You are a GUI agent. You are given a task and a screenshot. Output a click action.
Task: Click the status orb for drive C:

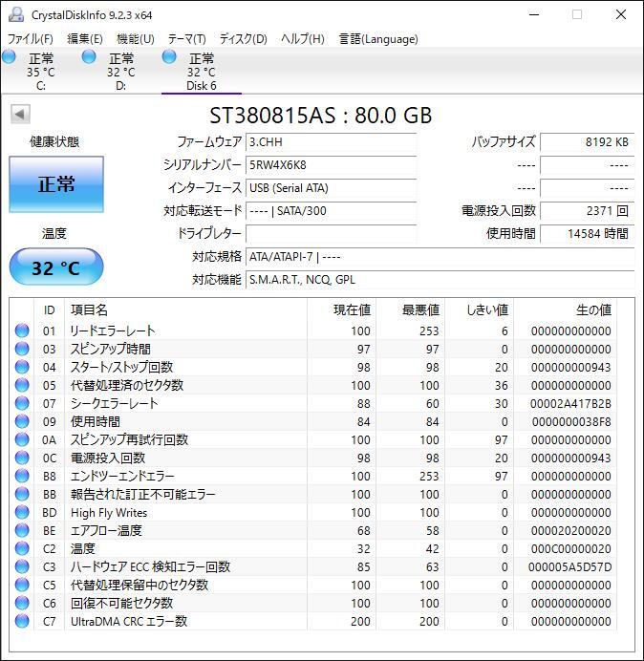pyautogui.click(x=9, y=56)
